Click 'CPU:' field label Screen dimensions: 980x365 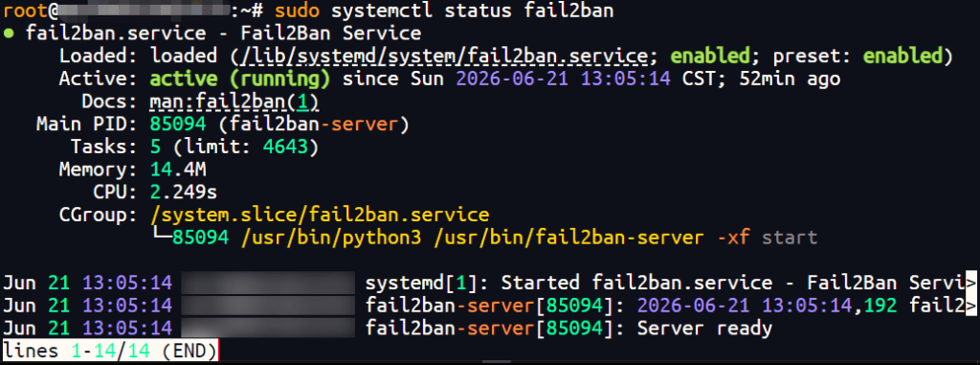point(116,193)
